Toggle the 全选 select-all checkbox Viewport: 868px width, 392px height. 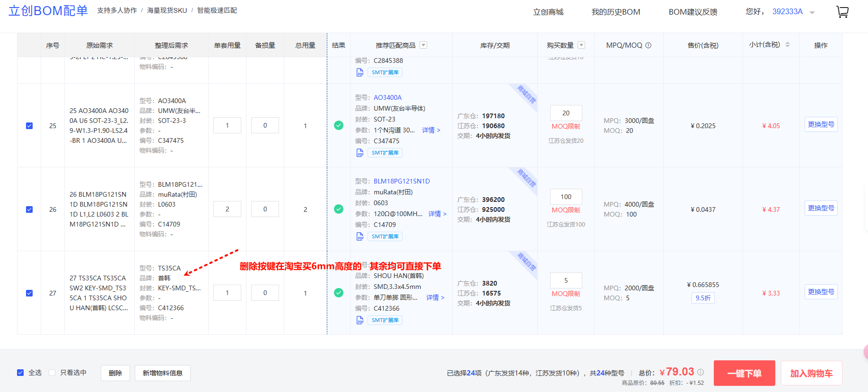[20, 373]
